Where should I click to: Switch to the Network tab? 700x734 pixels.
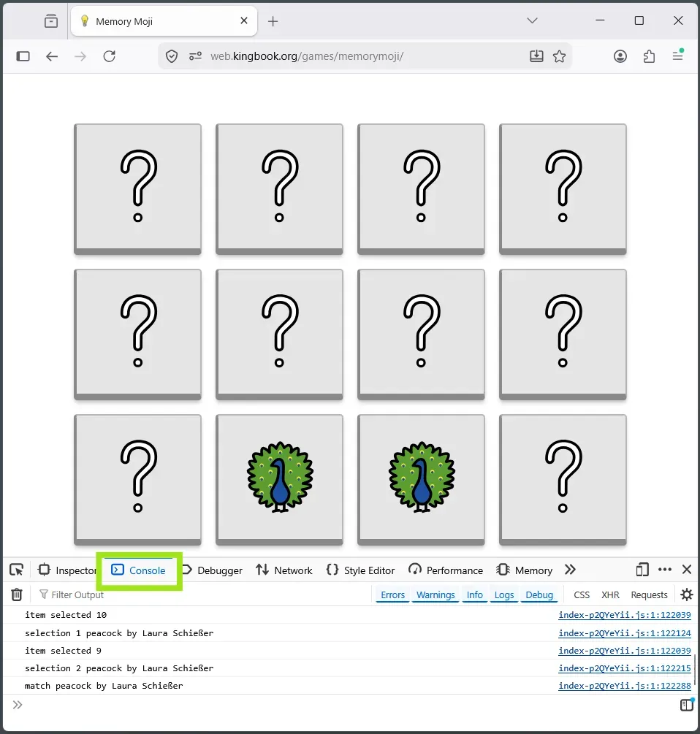point(284,570)
